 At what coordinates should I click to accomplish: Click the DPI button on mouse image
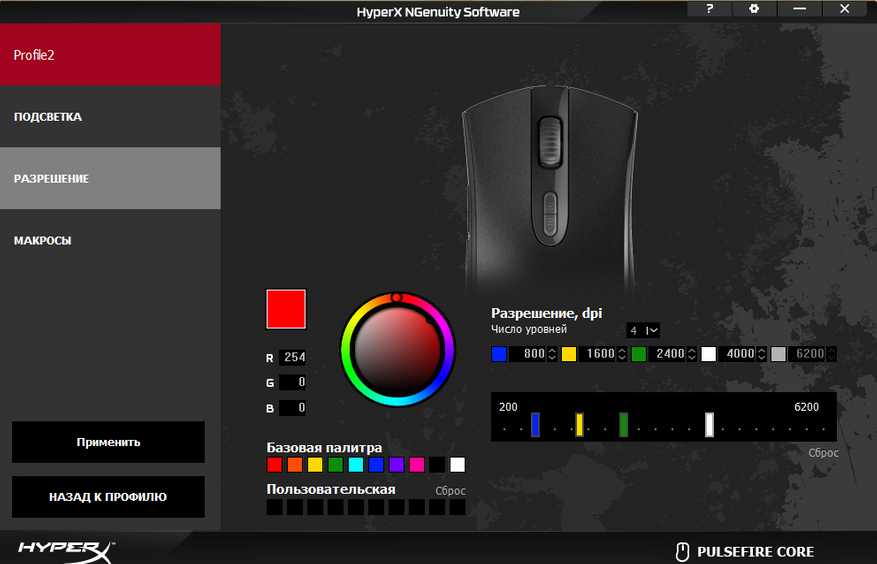pos(550,213)
